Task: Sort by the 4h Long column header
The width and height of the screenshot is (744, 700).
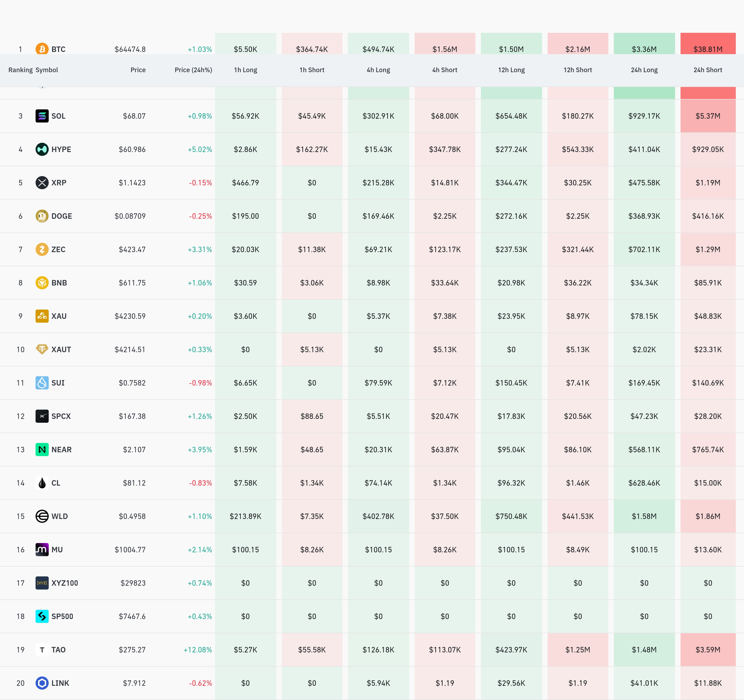Action: [x=378, y=70]
